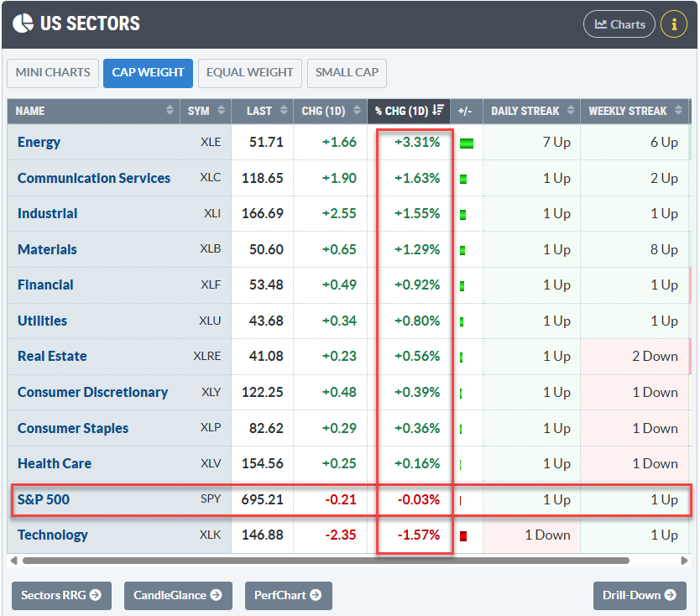Click the +3.31% change value

[x=417, y=142]
